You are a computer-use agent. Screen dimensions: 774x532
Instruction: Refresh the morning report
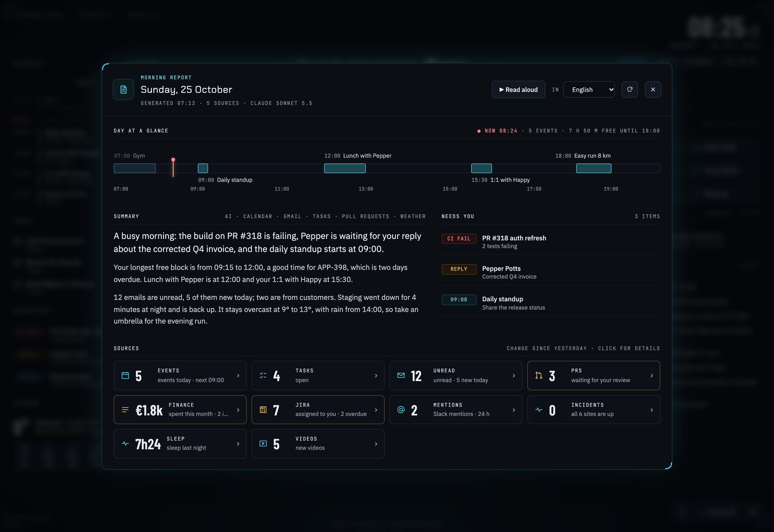pyautogui.click(x=630, y=89)
